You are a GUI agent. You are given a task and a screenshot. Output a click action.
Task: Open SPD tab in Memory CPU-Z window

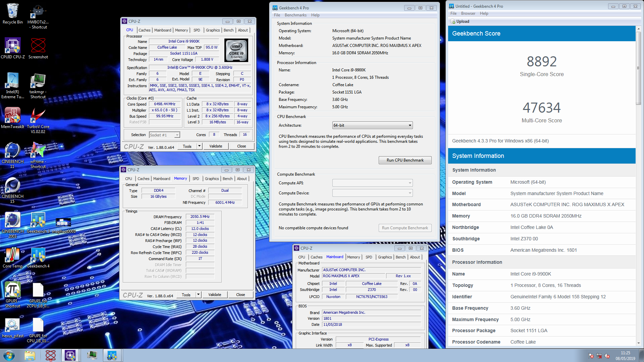pos(196,179)
